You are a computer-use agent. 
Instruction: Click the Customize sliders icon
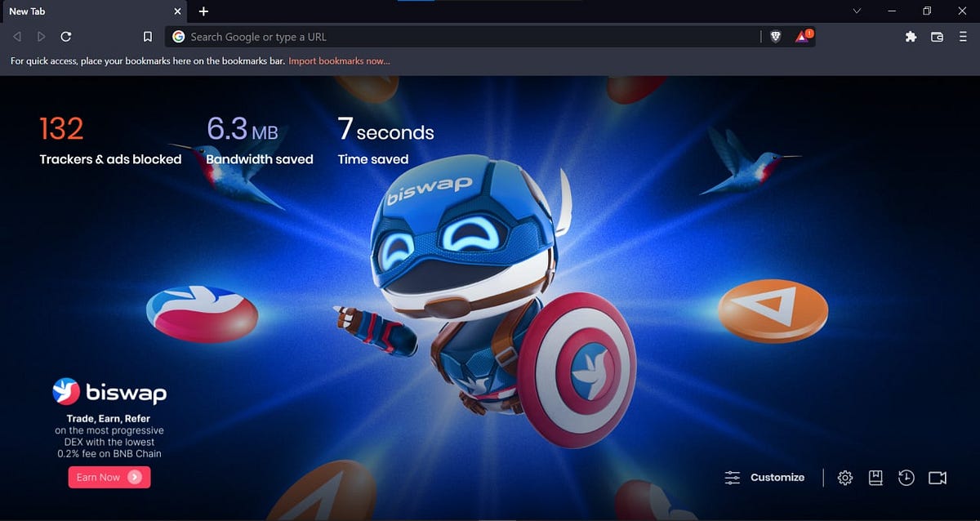tap(733, 478)
